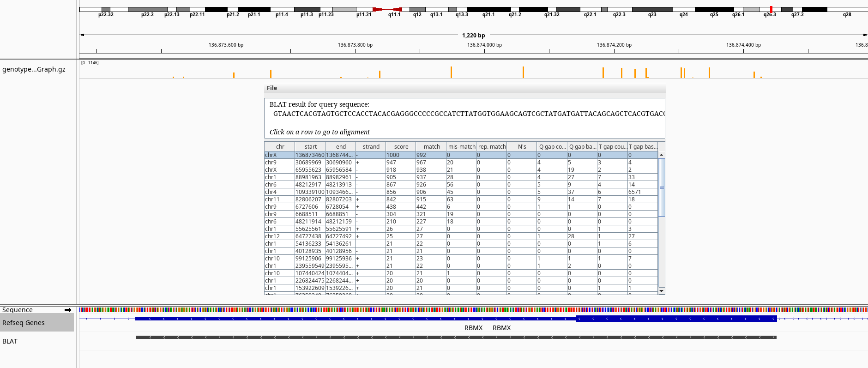Sort table by the strand column header

371,147
